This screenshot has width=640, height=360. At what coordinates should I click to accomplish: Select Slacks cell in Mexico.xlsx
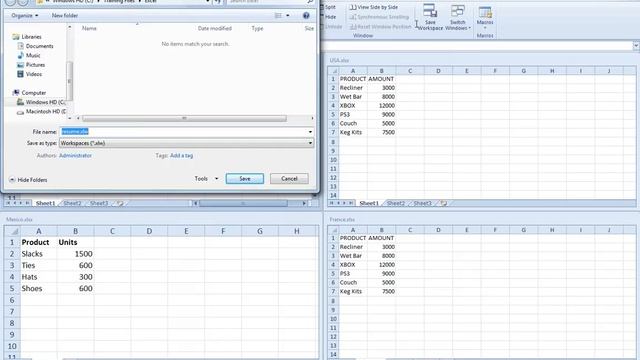pyautogui.click(x=38, y=254)
